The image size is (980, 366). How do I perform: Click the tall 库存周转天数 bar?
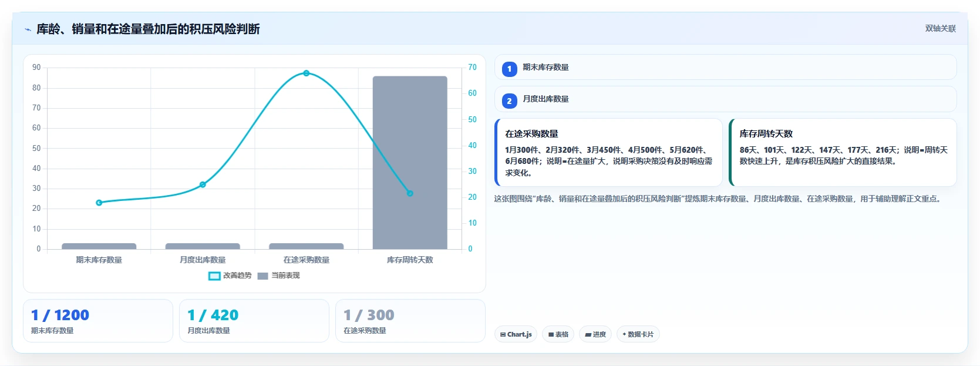(410, 163)
